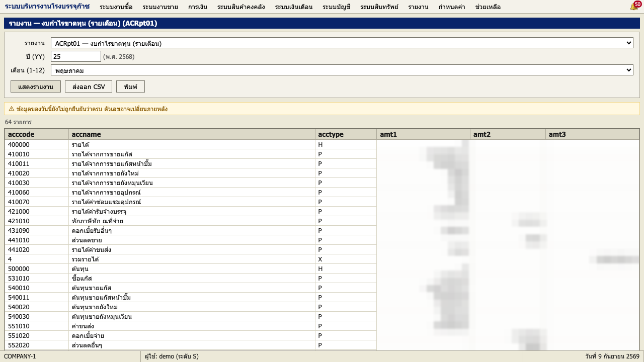Screen dimensions: 644x362
Task: Click the ปี (YY) year input field
Action: pyautogui.click(x=76, y=56)
